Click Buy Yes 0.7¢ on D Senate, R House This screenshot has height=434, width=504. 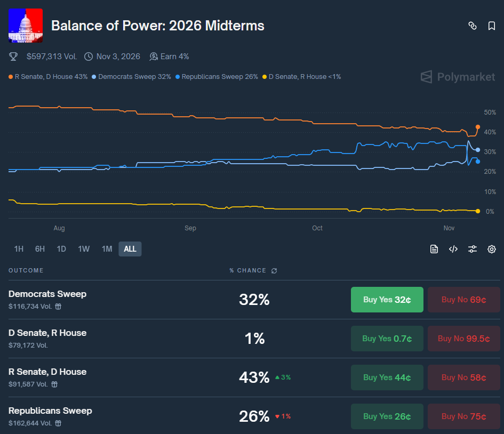[387, 339]
